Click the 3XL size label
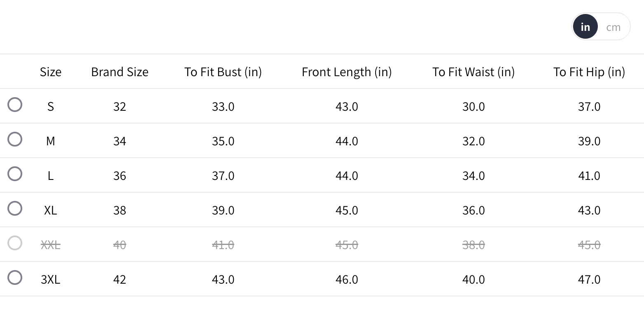This screenshot has width=644, height=317. [51, 280]
